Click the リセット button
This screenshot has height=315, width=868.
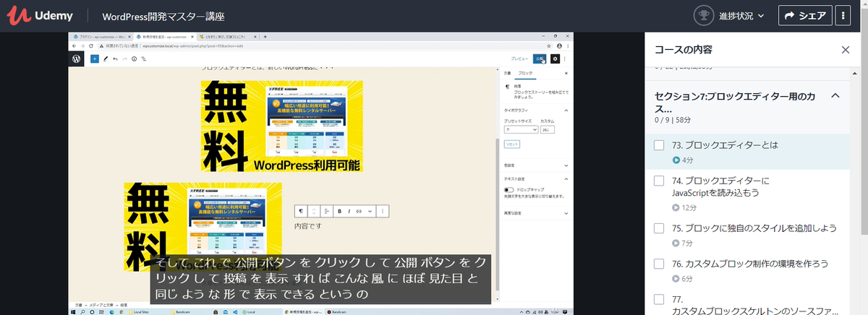[512, 144]
